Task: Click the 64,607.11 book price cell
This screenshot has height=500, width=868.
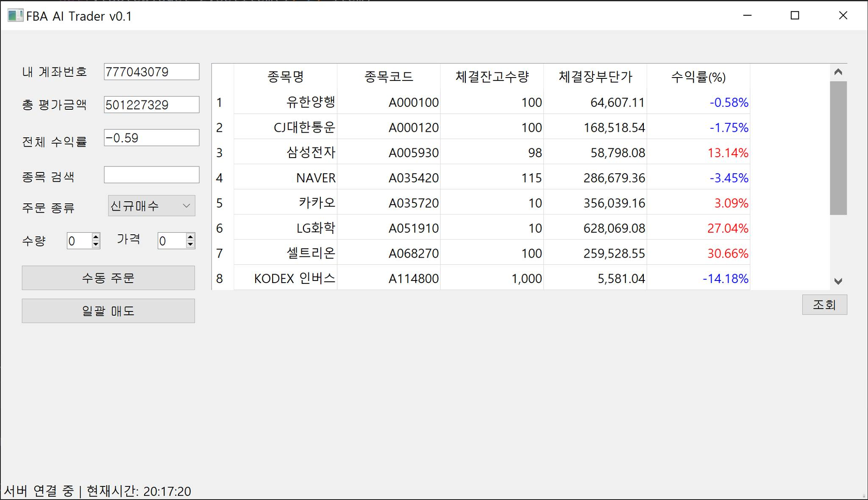Action: click(595, 102)
